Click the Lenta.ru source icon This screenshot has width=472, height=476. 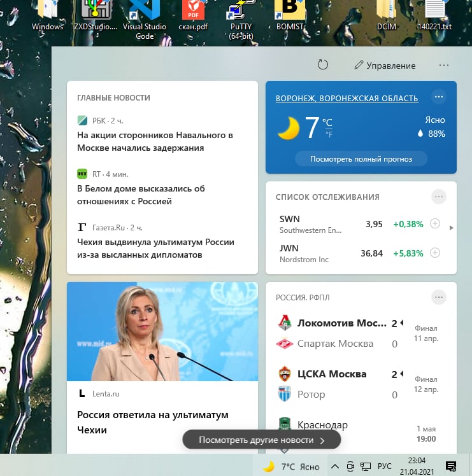tap(82, 394)
